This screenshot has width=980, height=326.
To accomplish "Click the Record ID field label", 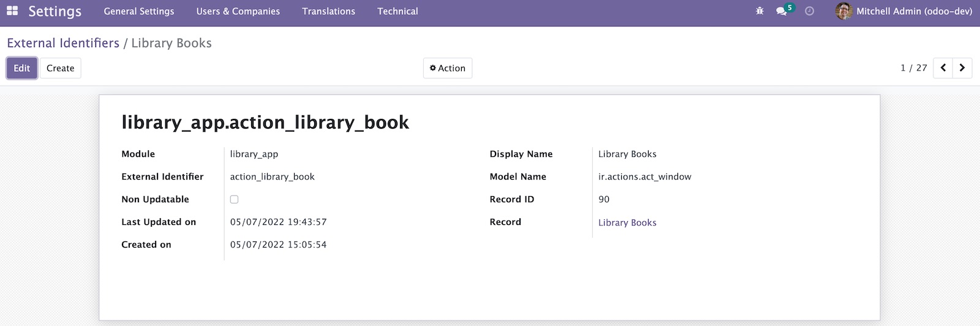I will (511, 199).
